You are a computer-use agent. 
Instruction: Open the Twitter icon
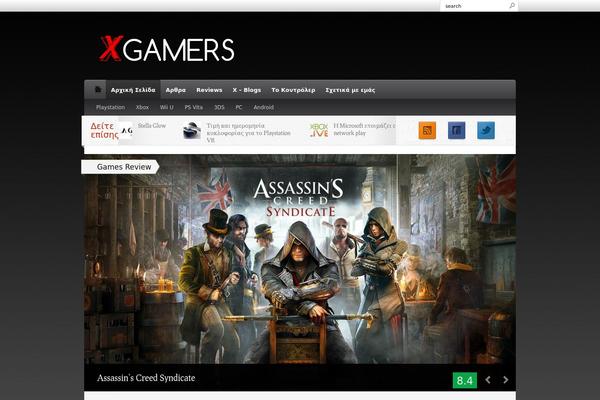click(x=486, y=131)
